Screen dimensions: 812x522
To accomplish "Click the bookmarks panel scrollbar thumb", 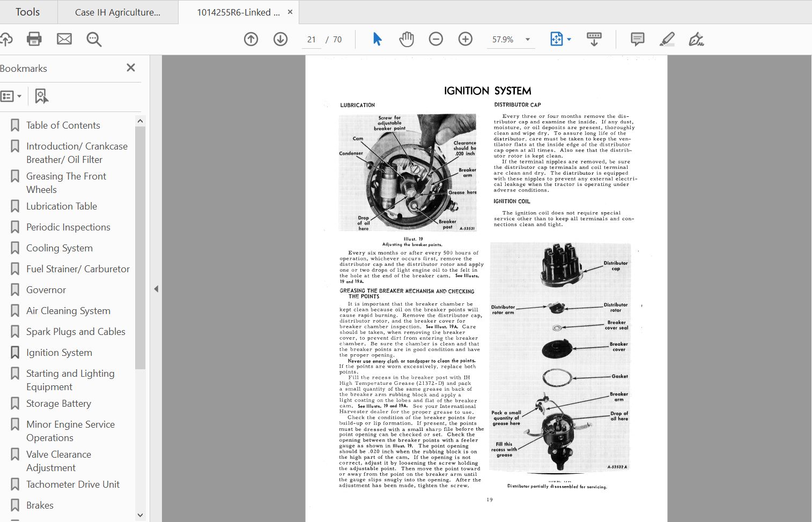I will [x=141, y=248].
